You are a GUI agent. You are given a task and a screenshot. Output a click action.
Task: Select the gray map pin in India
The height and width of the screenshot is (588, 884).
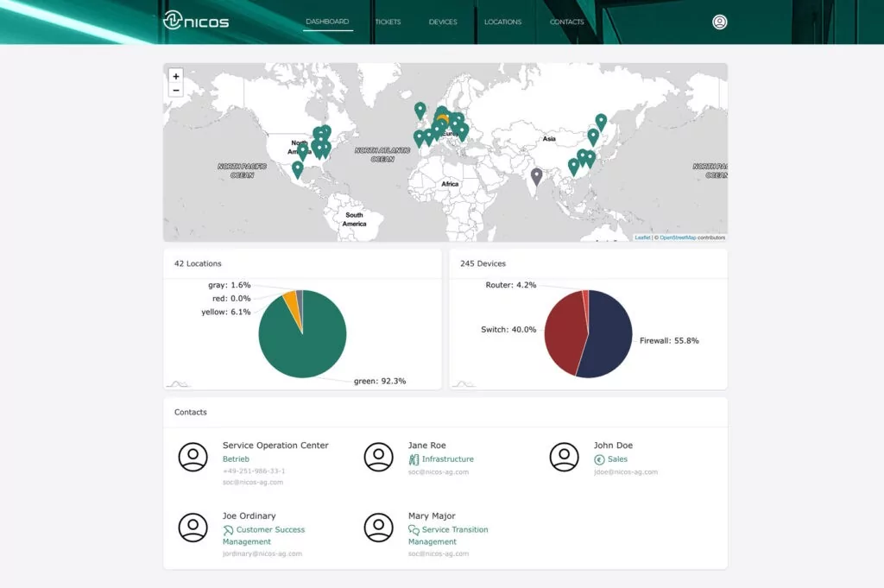tap(537, 176)
